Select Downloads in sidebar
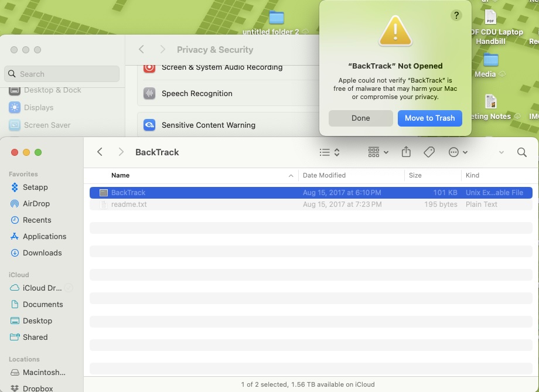The image size is (539, 392). pos(42,253)
